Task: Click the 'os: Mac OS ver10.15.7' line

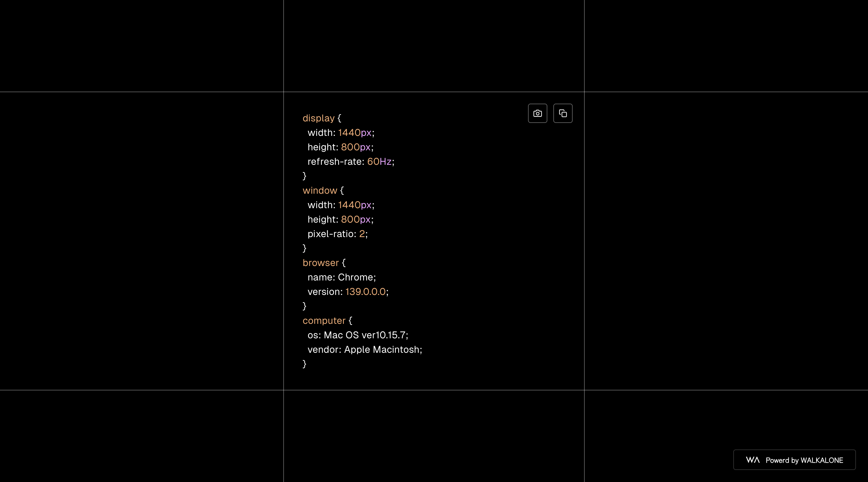Action: point(357,335)
